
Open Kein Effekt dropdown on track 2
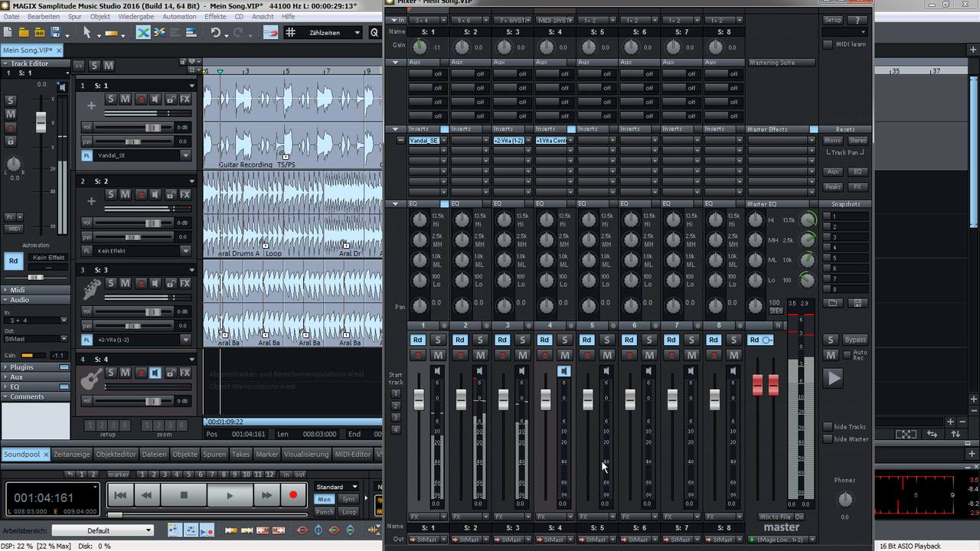click(185, 251)
